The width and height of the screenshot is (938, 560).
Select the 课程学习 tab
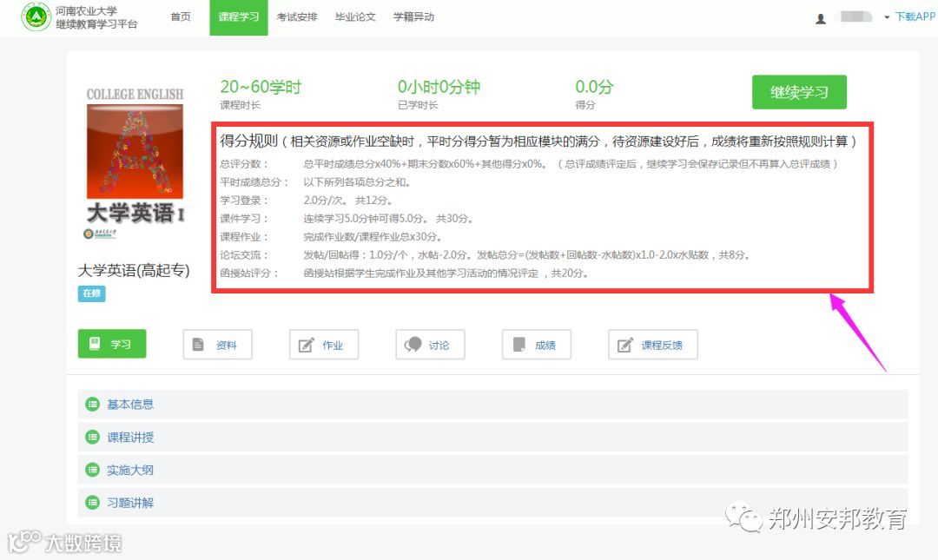click(x=239, y=17)
